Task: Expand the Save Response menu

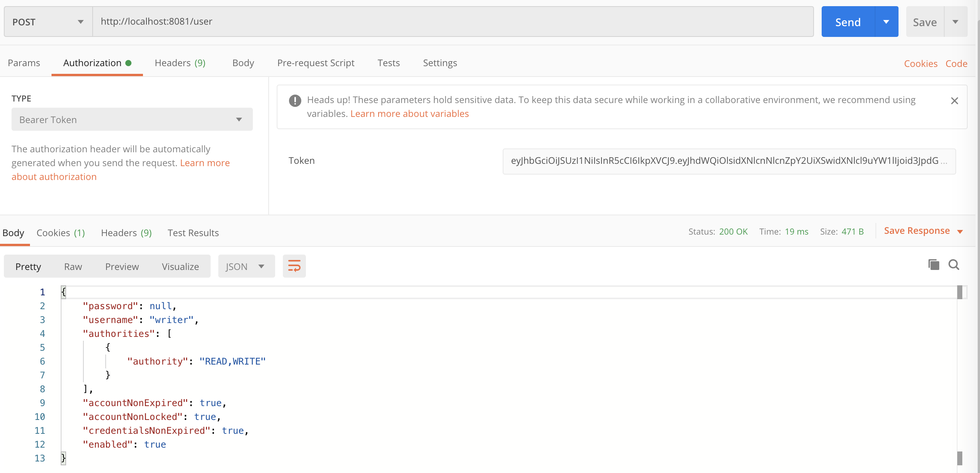Action: pos(960,232)
